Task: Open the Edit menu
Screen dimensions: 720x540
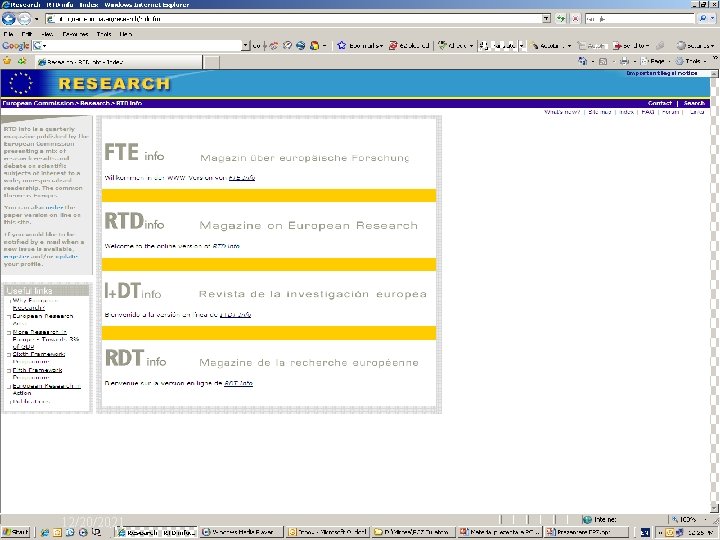Action: [x=27, y=34]
